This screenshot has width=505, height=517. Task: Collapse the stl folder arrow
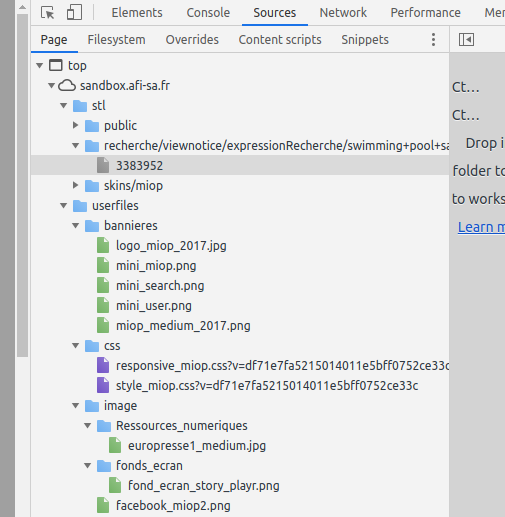[64, 106]
